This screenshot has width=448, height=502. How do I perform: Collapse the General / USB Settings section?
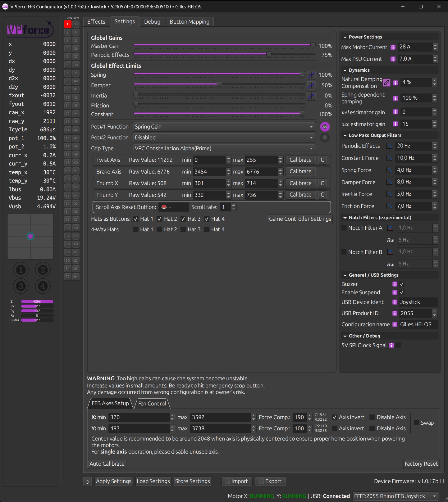(x=345, y=275)
